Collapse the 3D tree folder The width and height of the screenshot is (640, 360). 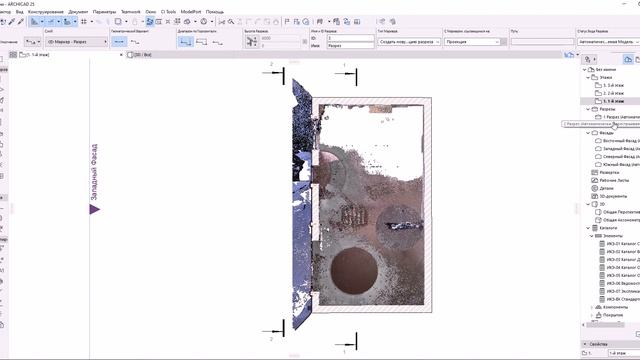(x=588, y=204)
